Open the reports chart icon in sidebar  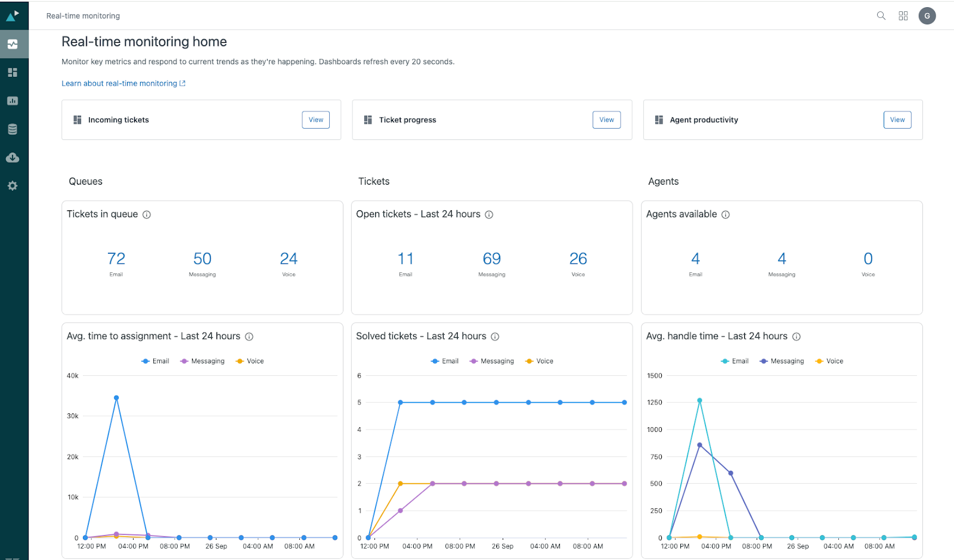[13, 101]
